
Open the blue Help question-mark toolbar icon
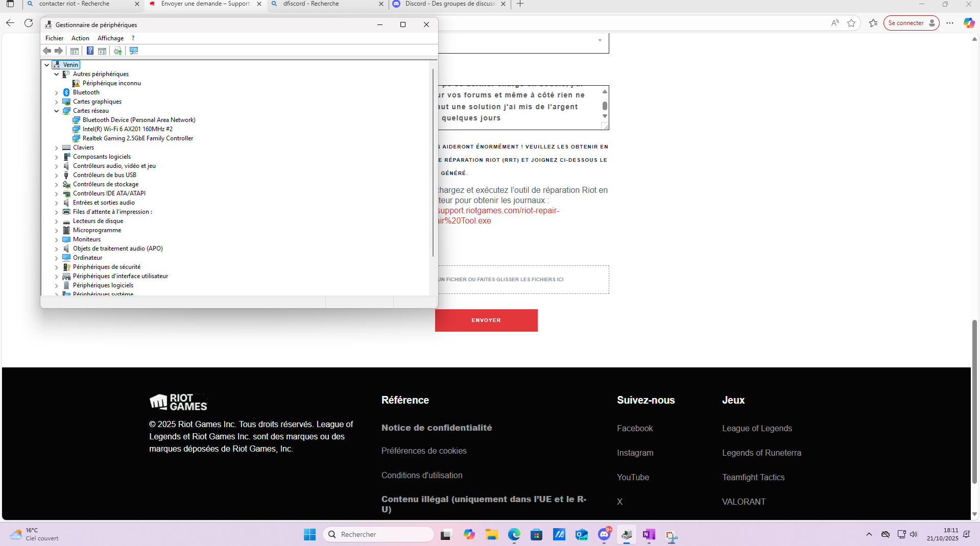[x=90, y=51]
